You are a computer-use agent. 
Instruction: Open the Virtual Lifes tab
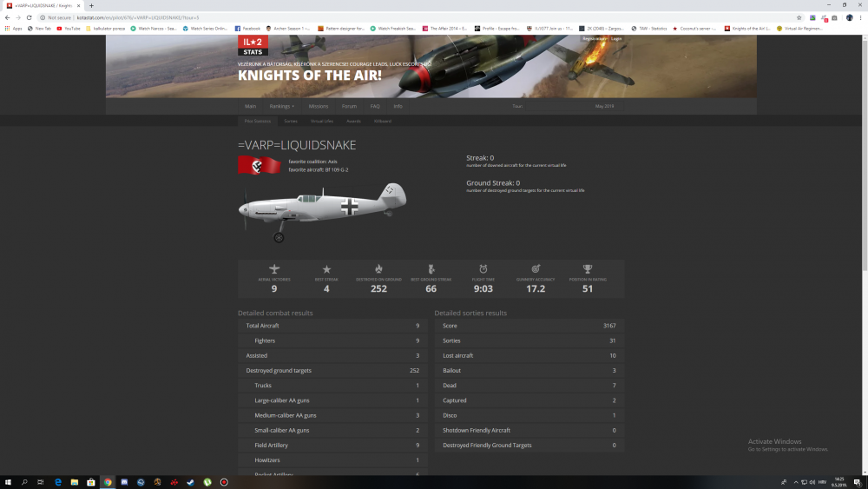[322, 121]
